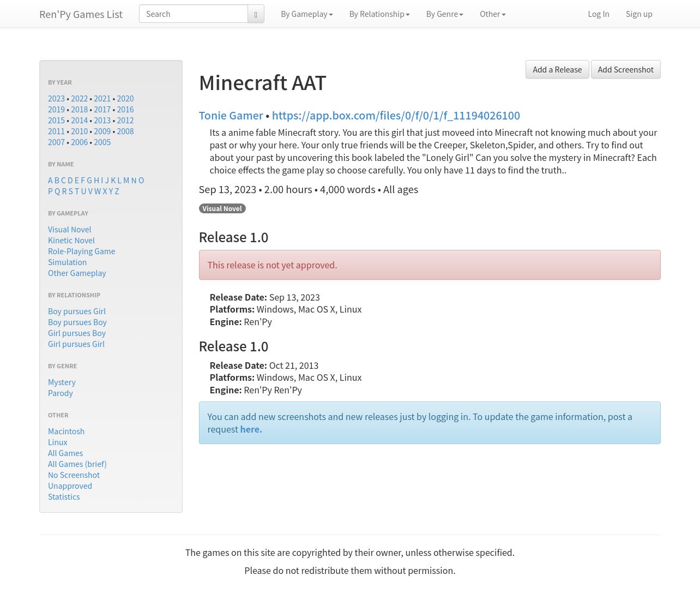Select letter Z in By Name list
The height and width of the screenshot is (593, 700).
coord(117,191)
